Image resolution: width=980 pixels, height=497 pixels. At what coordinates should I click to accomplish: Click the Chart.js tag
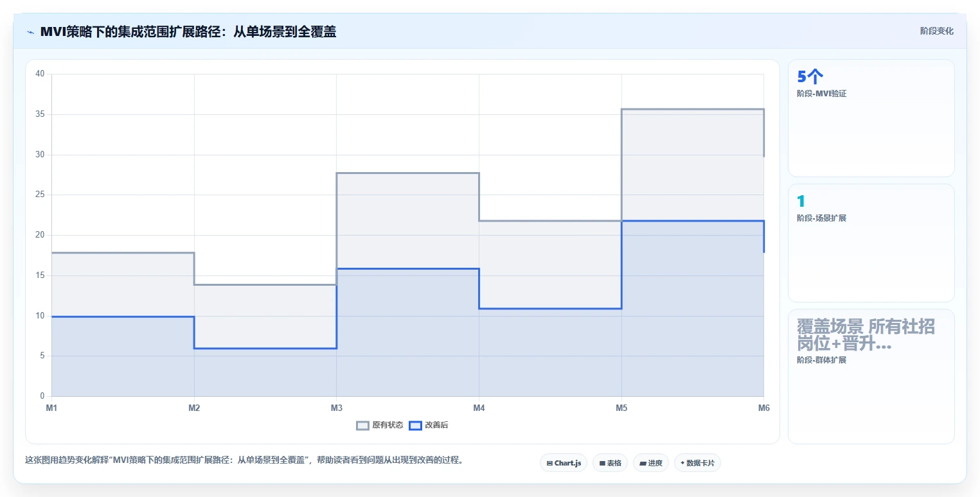[x=564, y=463]
